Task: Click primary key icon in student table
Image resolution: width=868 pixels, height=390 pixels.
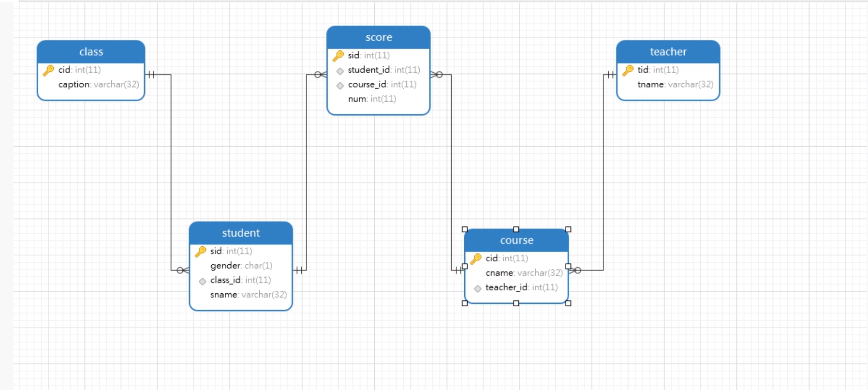Action: (x=200, y=252)
